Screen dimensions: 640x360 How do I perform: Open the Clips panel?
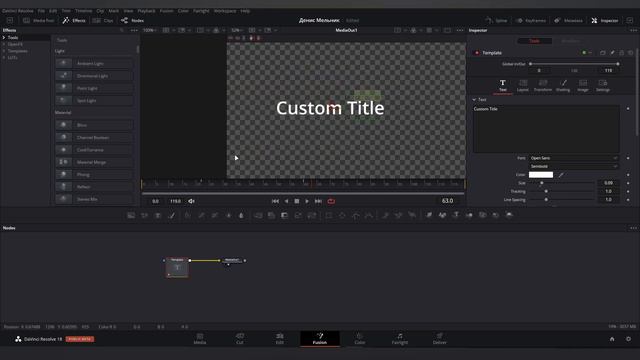click(x=103, y=20)
